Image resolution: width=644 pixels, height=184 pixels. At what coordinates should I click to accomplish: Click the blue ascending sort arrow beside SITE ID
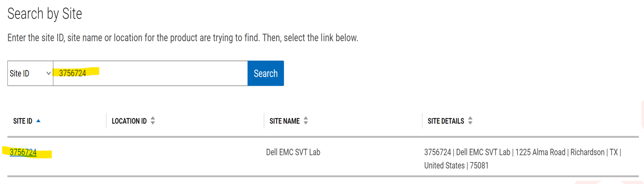coord(38,121)
